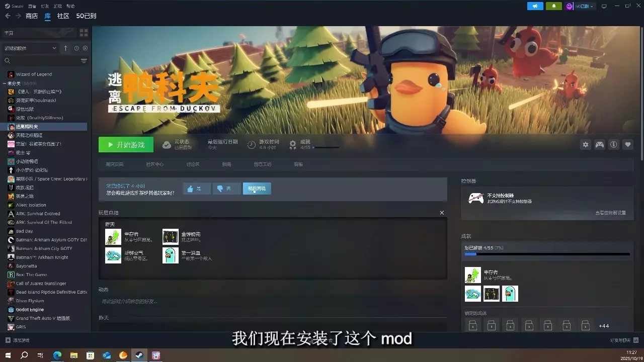The width and height of the screenshot is (644, 362).
Task: Open the 社区 community tab
Action: (63, 16)
